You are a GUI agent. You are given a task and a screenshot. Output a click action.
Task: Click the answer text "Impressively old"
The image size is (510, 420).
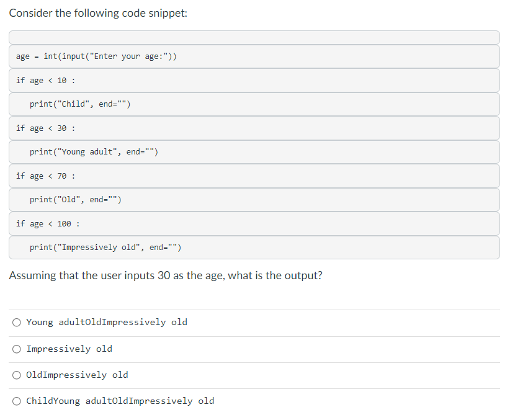click(69, 349)
